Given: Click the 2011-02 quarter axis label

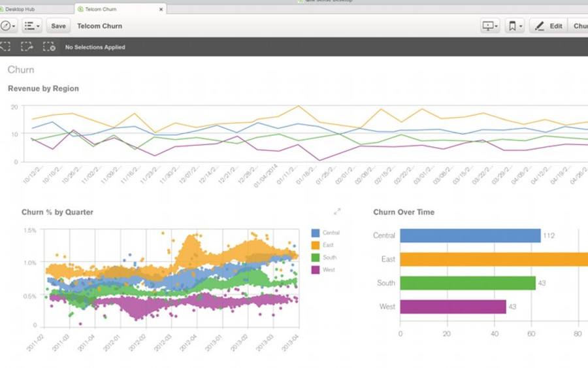Looking at the screenshot, I should pos(35,343).
